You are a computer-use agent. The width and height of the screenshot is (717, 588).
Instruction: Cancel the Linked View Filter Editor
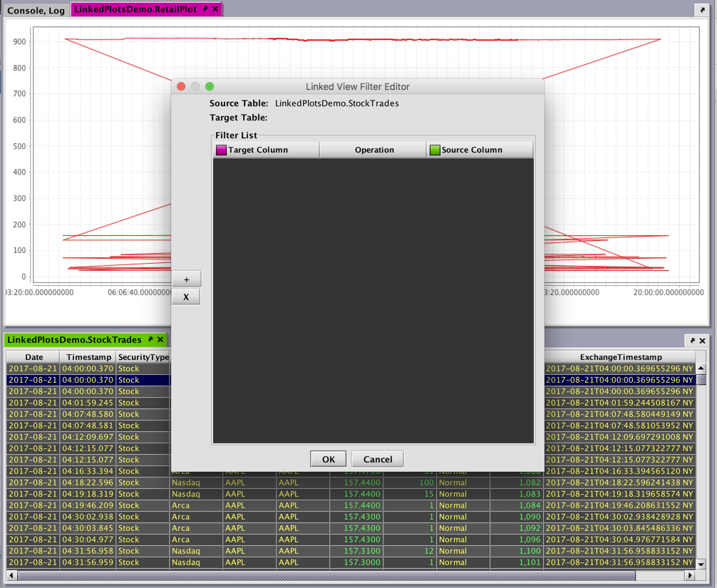tap(377, 459)
